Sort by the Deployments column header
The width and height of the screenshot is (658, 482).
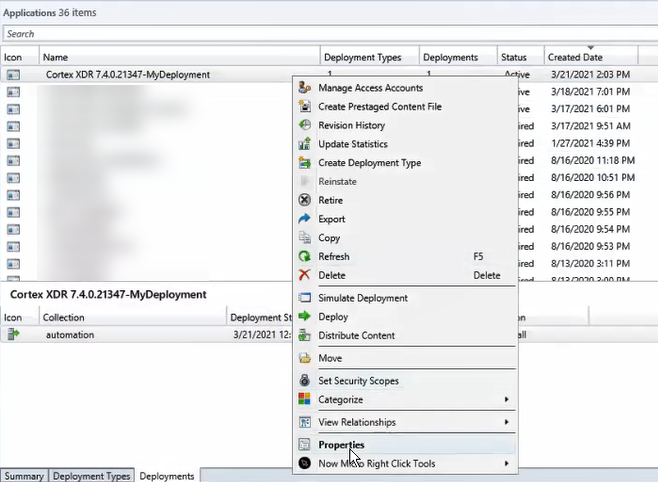click(x=458, y=57)
